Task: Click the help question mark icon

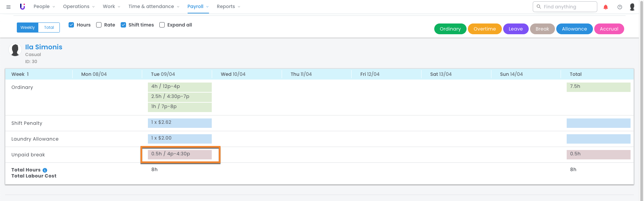Action: tap(619, 7)
